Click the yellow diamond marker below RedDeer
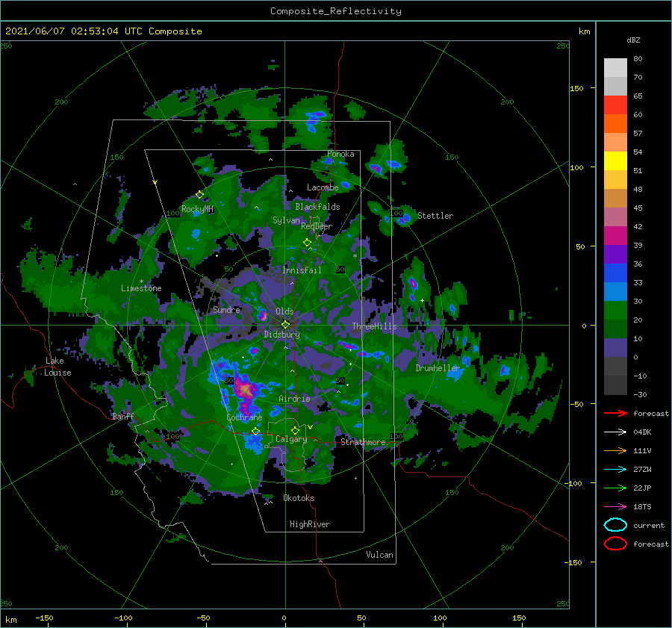 [x=307, y=243]
